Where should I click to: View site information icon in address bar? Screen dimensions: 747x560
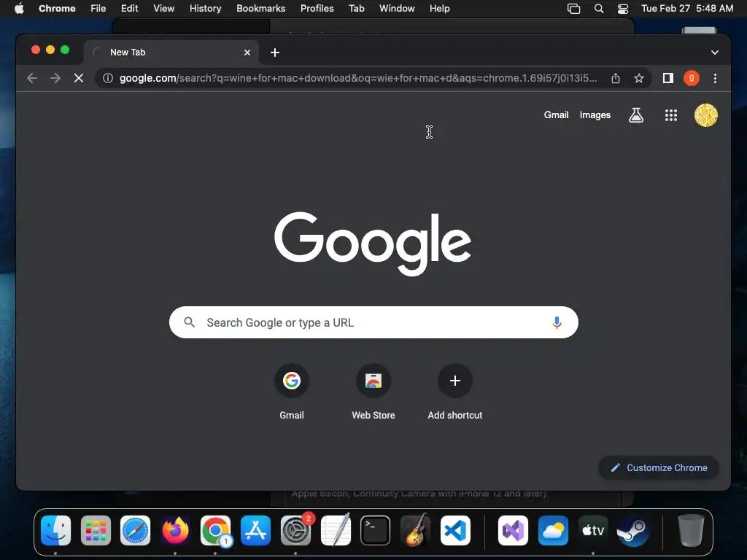coord(108,78)
